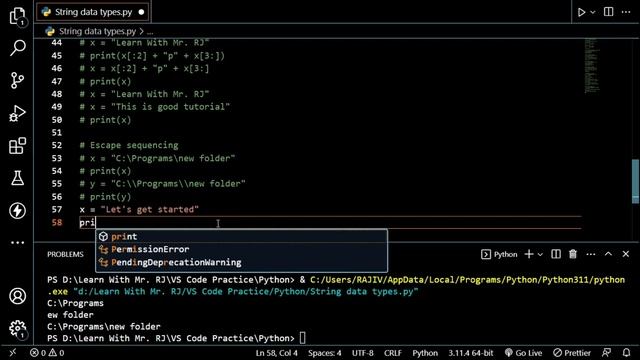Open the Explorer view
This screenshot has height=360, width=640.
coord(17,16)
